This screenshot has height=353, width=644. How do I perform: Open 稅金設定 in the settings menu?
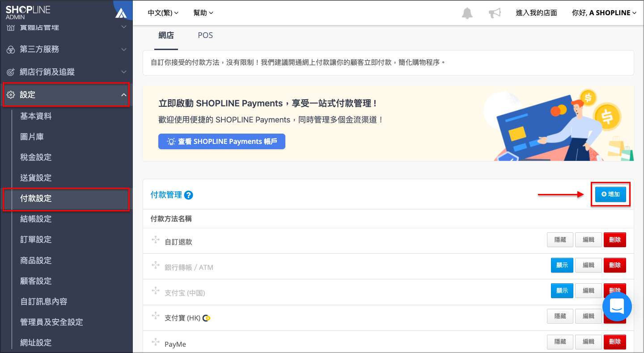pyautogui.click(x=36, y=157)
